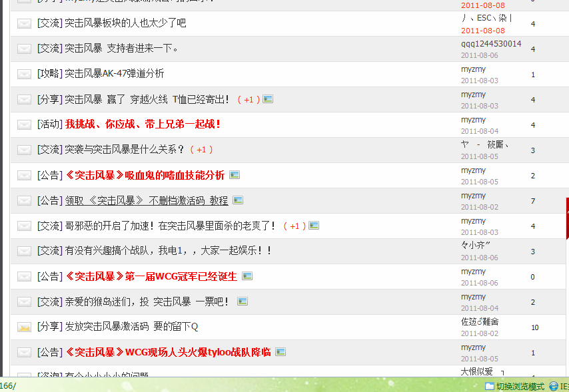Image resolution: width=569 pixels, height=392 pixels.
Task: Click the envelope icon beside 突击风暴板块的人也太少了吧
Action: pos(24,23)
